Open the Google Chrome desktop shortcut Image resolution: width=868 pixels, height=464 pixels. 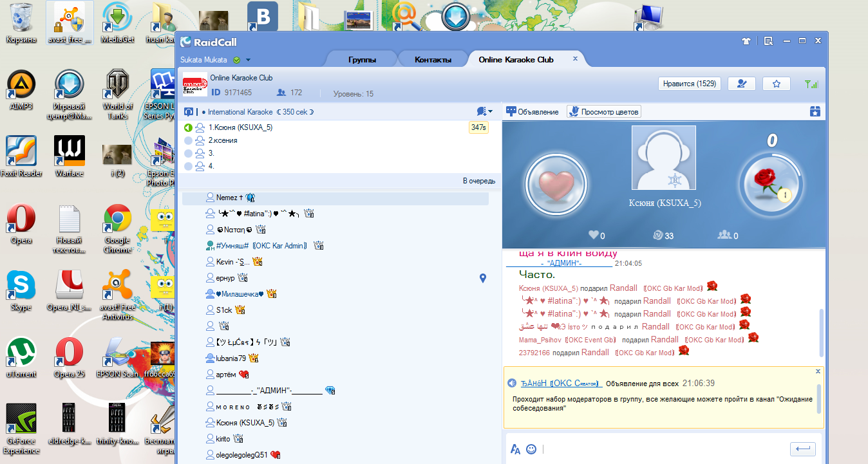[118, 228]
